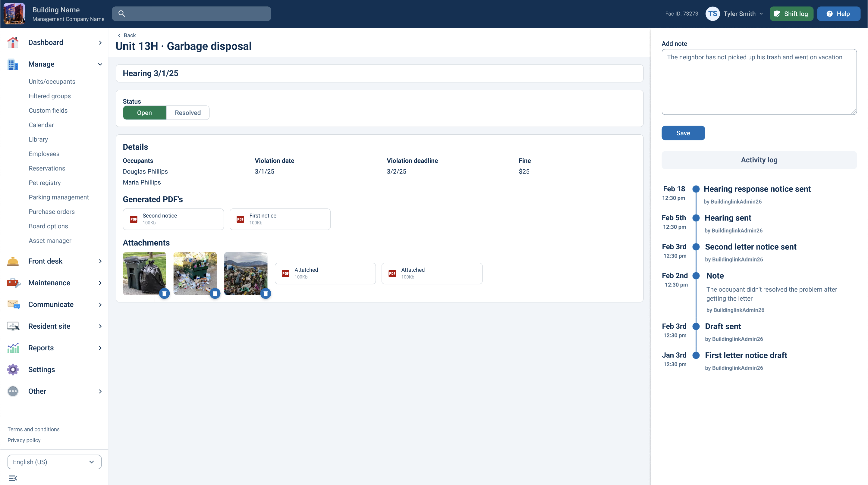Viewport: 868px width, 485px height.
Task: Open the Maintenance toolbox icon
Action: 13,283
